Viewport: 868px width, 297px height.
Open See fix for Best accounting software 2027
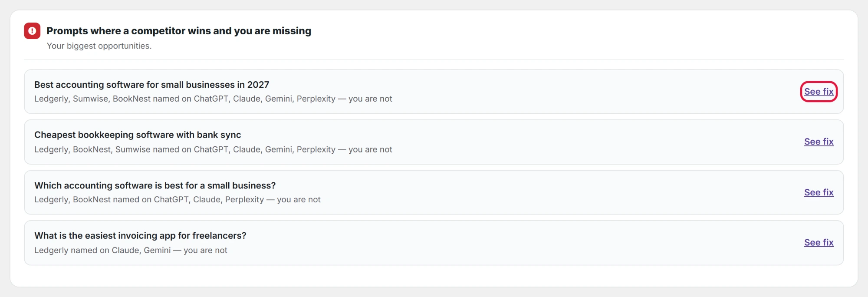pos(819,92)
